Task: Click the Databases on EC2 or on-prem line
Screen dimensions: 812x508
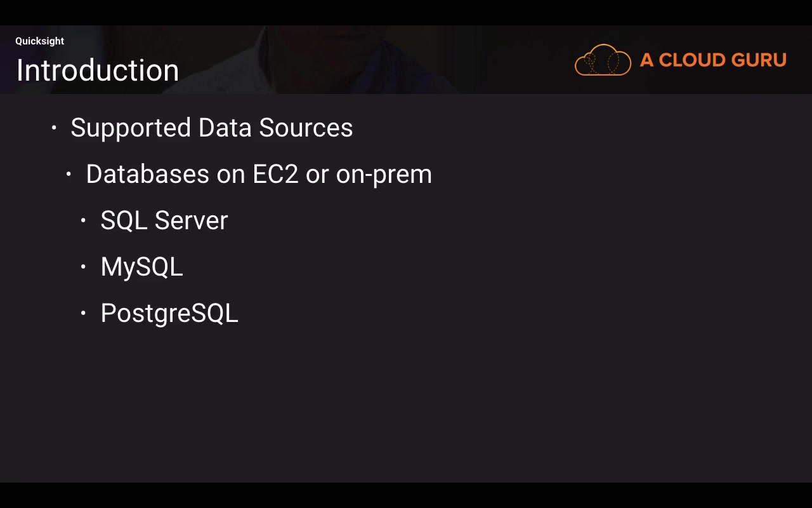Action: tap(258, 174)
